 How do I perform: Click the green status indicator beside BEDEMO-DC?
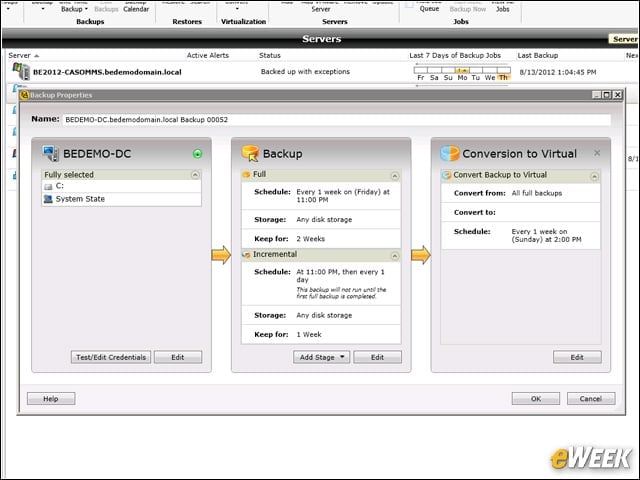pos(198,154)
